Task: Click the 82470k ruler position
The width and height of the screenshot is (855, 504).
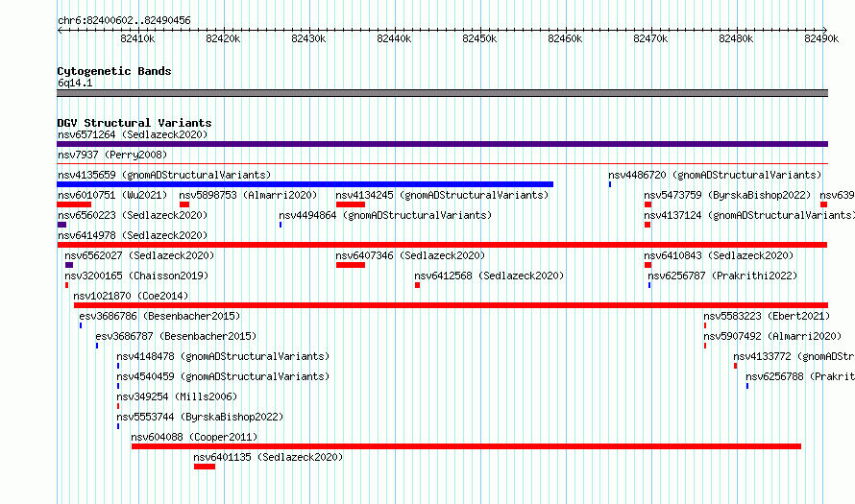Action: tap(651, 38)
